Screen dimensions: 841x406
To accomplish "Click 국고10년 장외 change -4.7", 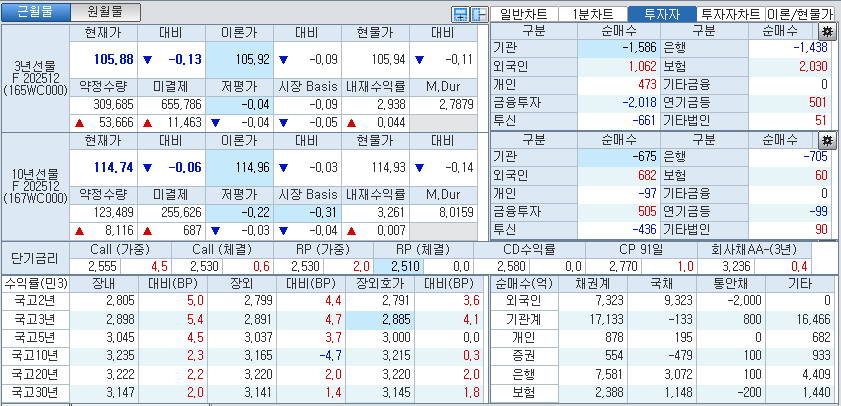I will point(309,356).
